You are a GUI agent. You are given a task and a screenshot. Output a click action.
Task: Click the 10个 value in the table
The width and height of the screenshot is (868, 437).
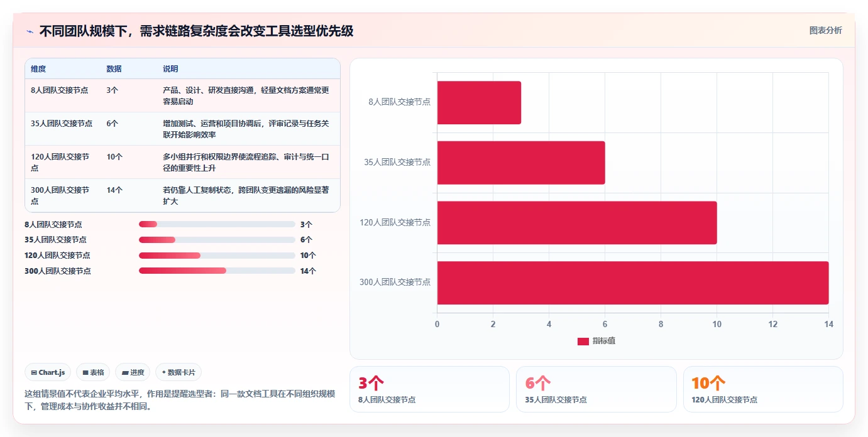pyautogui.click(x=114, y=157)
